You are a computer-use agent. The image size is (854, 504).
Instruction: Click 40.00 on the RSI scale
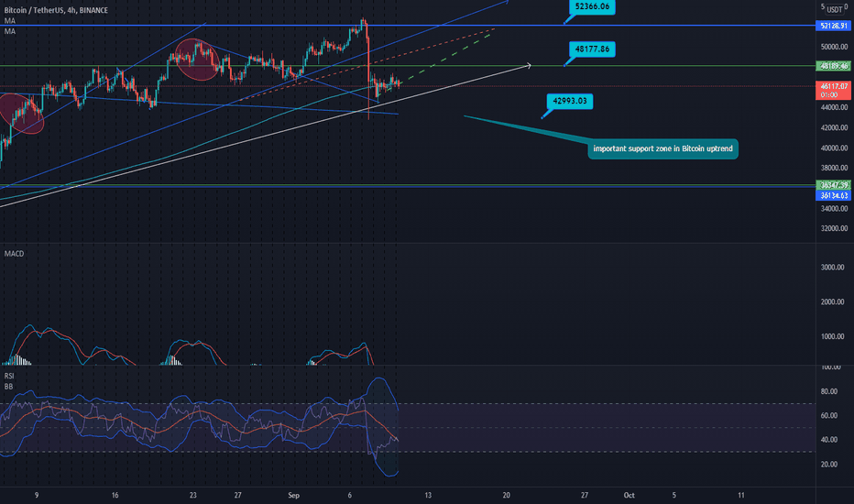point(829,439)
